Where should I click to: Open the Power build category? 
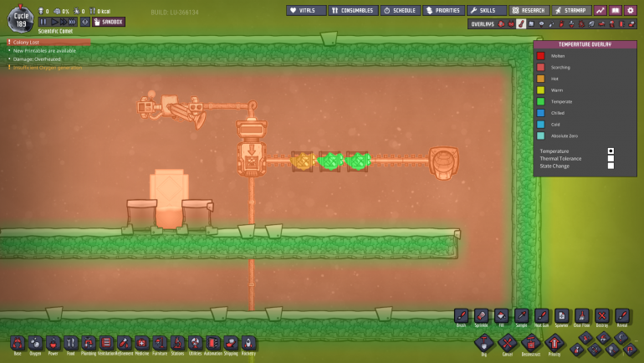click(53, 343)
